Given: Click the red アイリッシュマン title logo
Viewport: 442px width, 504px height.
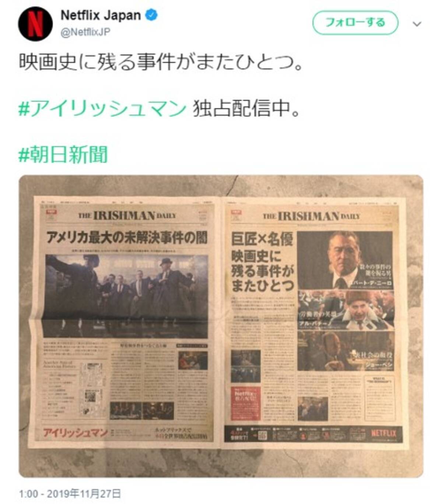Looking at the screenshot, I should 76,433.
